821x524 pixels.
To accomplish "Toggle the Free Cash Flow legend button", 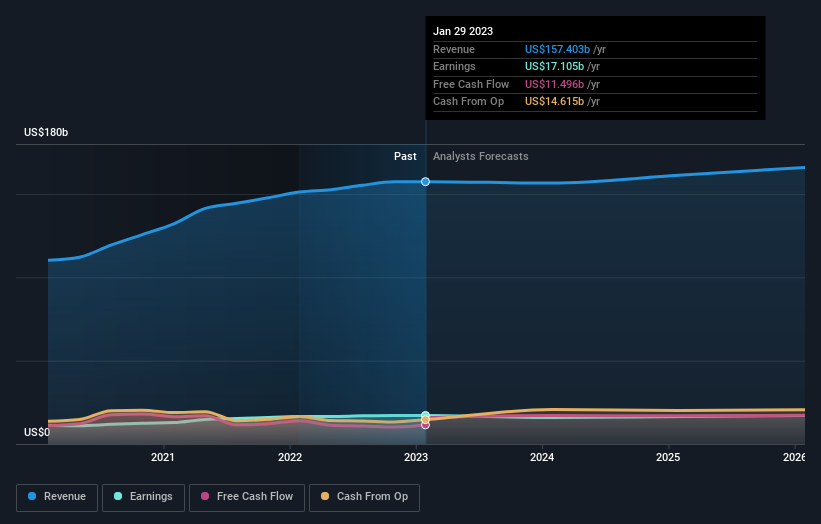I will coord(247,497).
